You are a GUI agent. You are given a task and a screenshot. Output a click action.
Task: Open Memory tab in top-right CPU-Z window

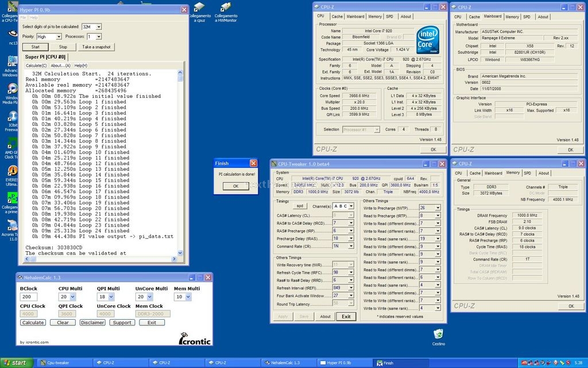[x=512, y=17]
